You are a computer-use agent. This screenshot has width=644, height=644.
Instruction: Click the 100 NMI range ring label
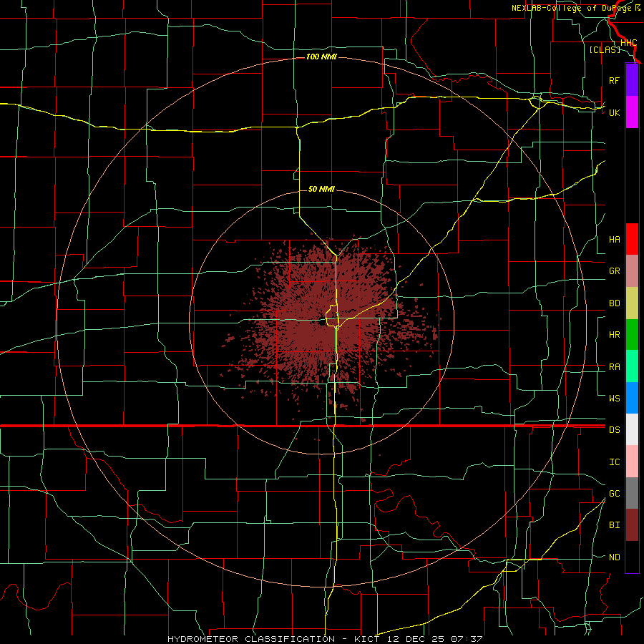321,57
